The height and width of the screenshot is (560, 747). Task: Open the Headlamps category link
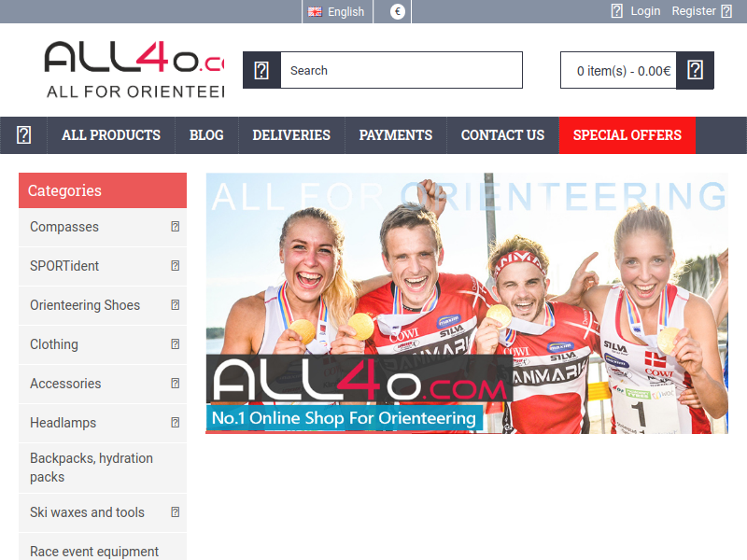[x=63, y=423]
